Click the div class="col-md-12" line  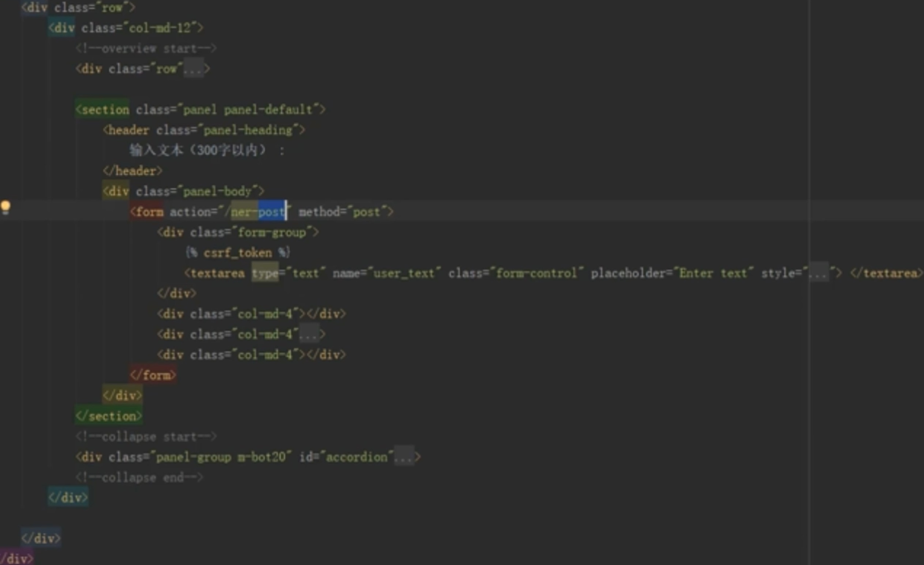coord(126,28)
